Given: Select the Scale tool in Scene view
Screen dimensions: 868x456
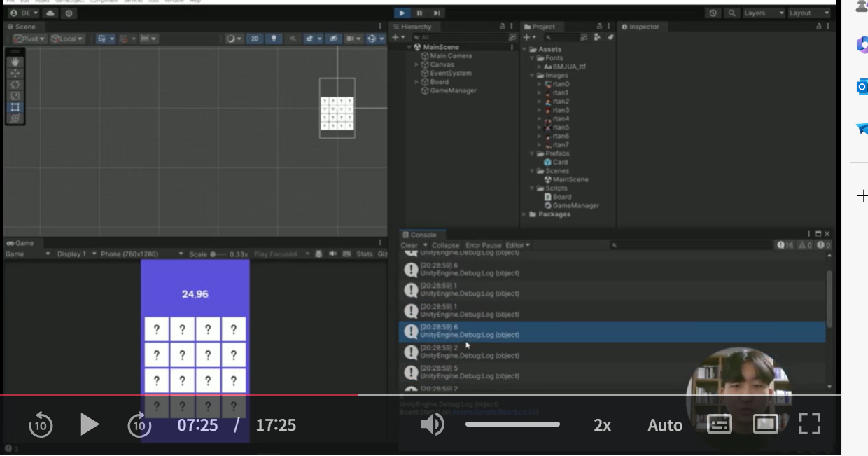Looking at the screenshot, I should click(x=15, y=96).
